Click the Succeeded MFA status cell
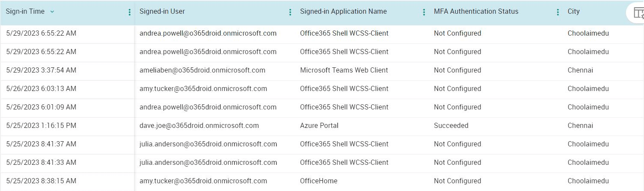 pyautogui.click(x=451, y=126)
